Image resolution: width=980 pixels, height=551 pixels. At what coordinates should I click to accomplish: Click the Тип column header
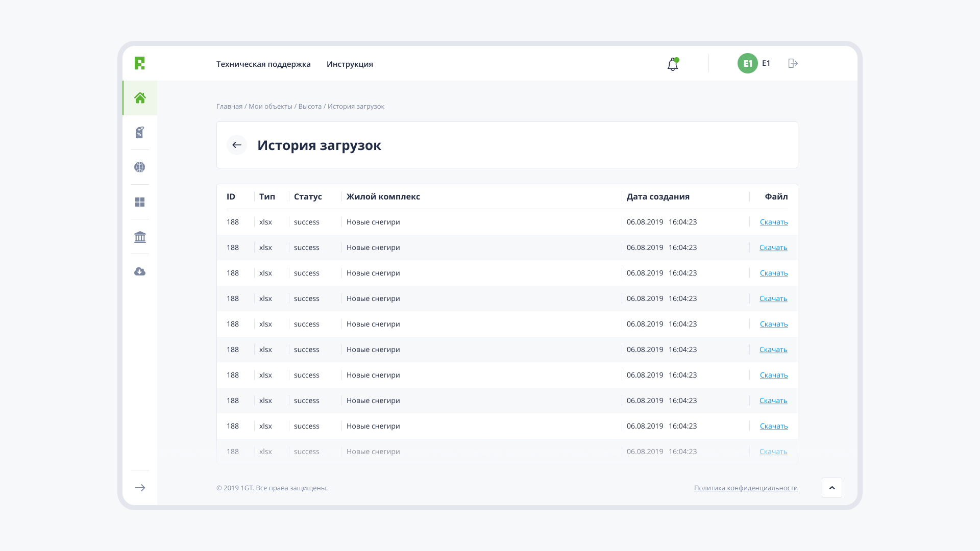click(267, 196)
